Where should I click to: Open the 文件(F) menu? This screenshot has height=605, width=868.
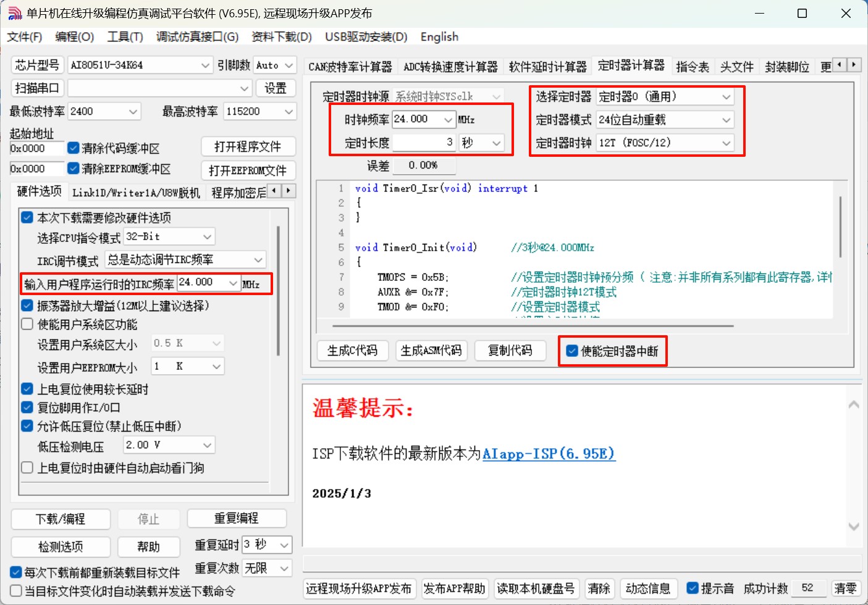[25, 37]
